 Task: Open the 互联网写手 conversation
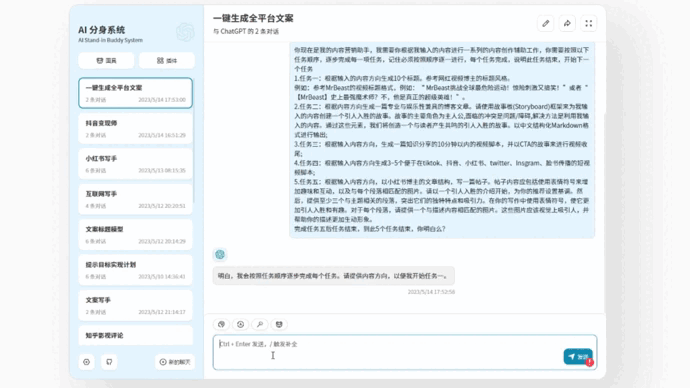coord(136,199)
